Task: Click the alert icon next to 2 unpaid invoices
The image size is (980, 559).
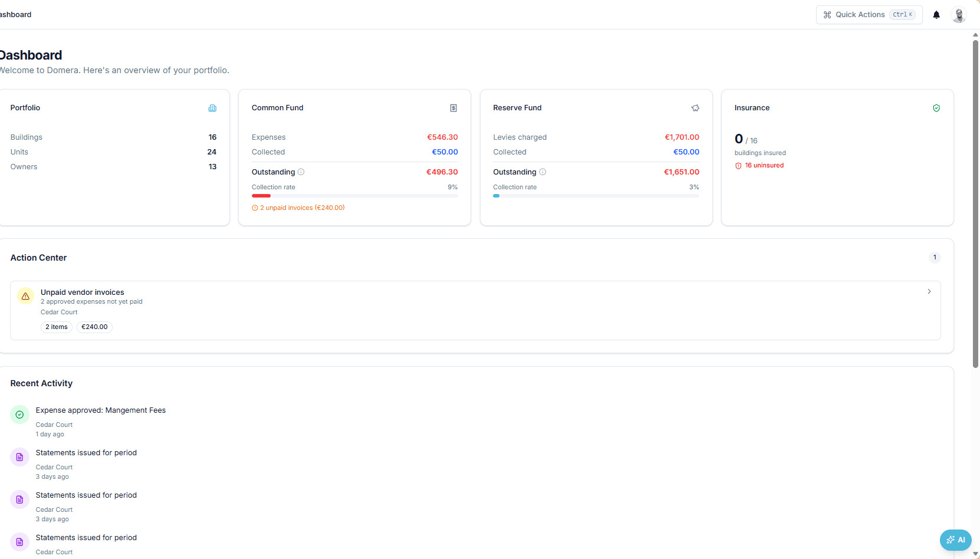Action: click(255, 208)
